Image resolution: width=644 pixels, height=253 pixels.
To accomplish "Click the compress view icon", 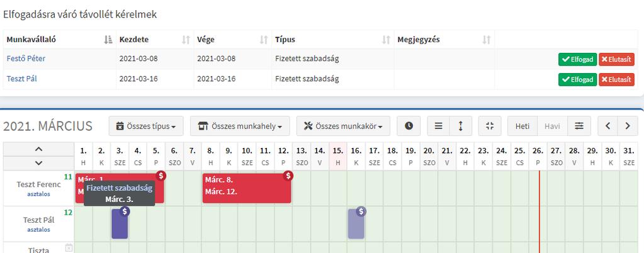I will tap(490, 126).
